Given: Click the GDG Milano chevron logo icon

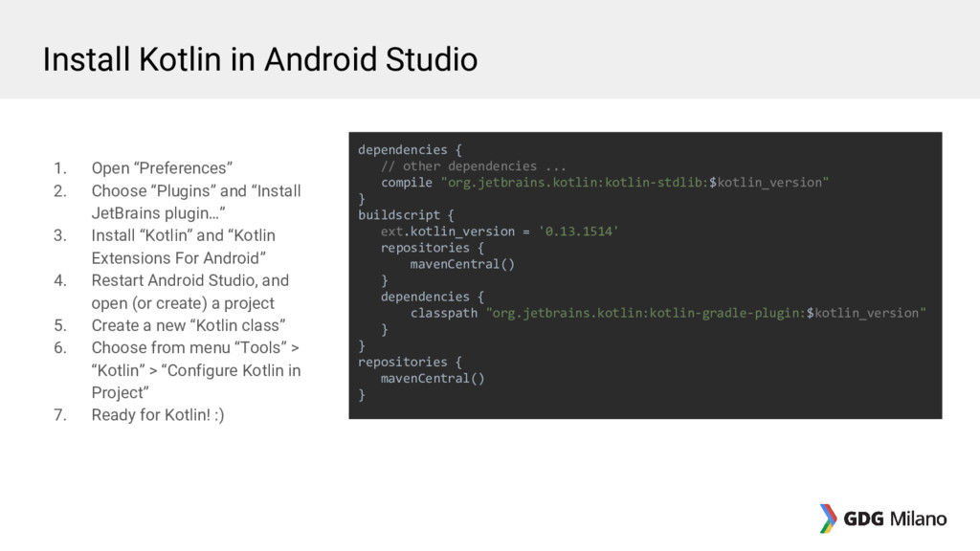Looking at the screenshot, I should 828,518.
